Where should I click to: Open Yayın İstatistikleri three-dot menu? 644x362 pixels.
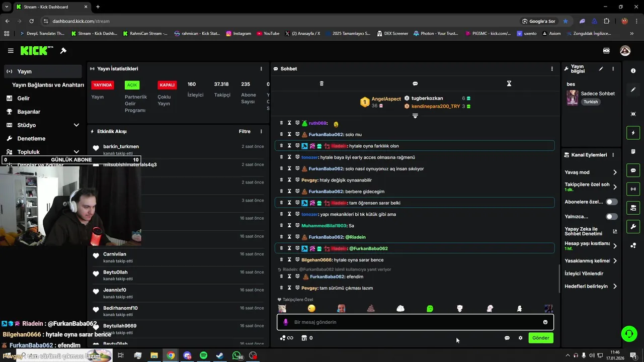click(x=261, y=68)
